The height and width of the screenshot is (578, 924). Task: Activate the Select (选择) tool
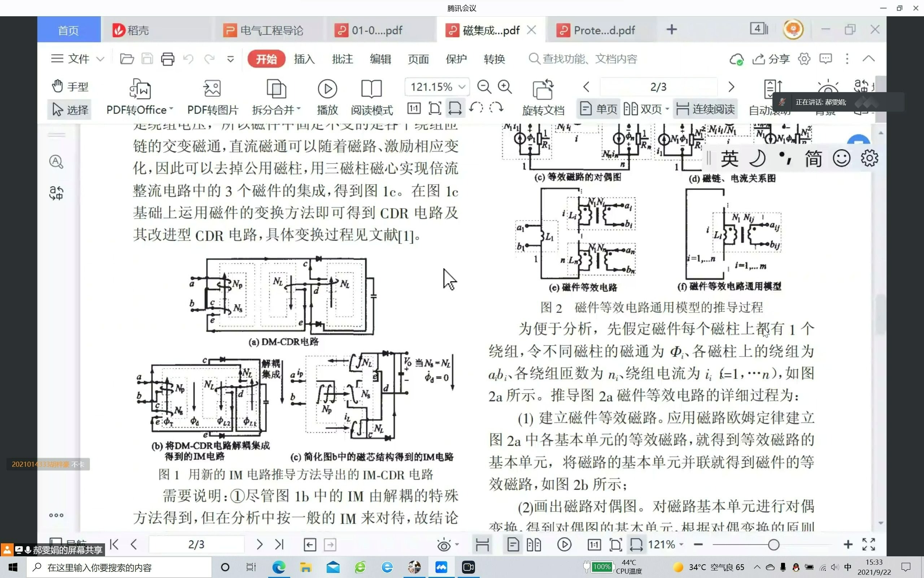point(70,110)
